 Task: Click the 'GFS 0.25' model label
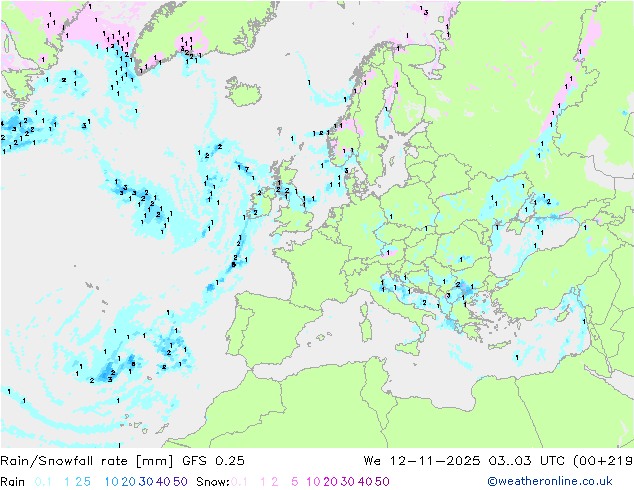point(213,461)
